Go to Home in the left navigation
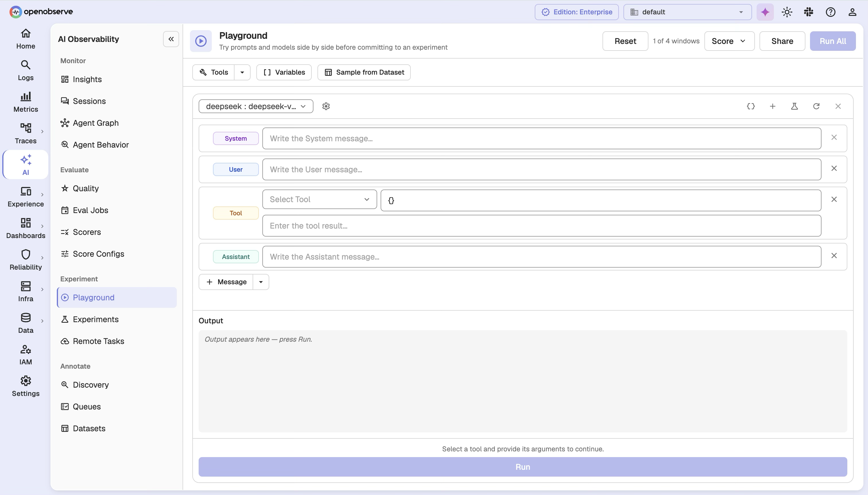 pos(26,39)
